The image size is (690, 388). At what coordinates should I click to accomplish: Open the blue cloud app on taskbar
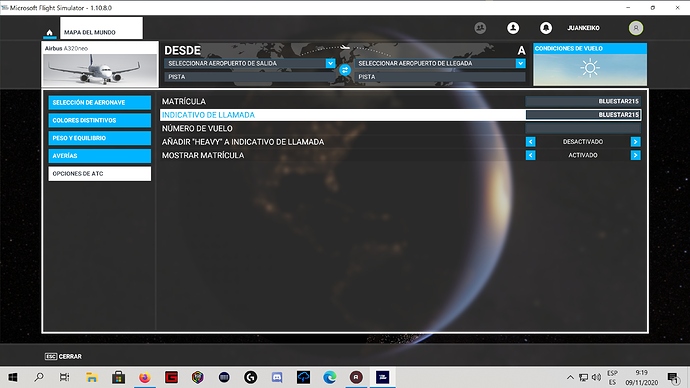click(x=303, y=377)
